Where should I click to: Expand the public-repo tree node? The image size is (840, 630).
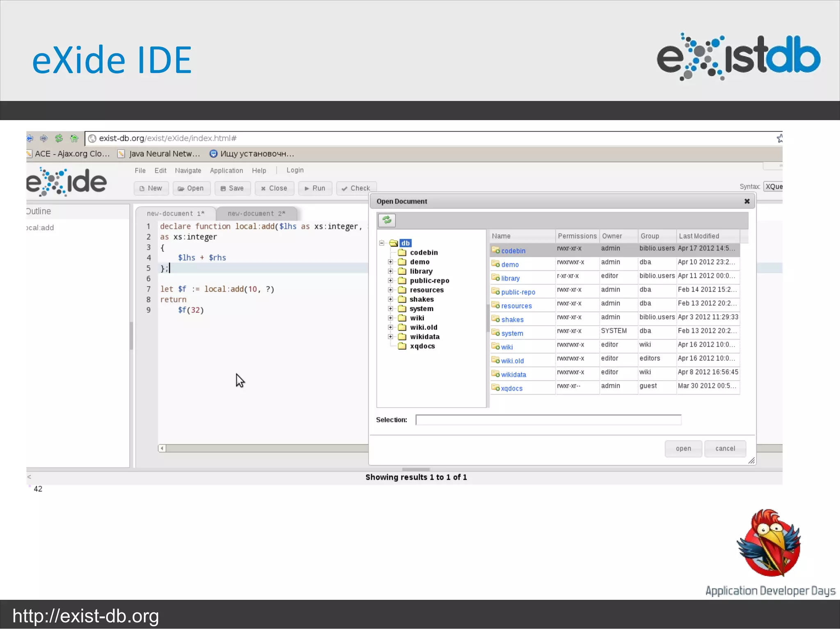(390, 281)
